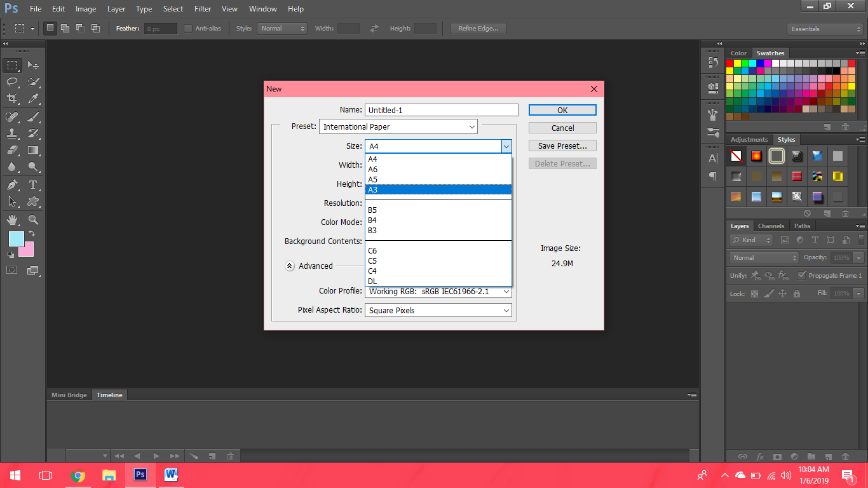Click the Cancel button
This screenshot has width=868, height=488.
point(562,128)
